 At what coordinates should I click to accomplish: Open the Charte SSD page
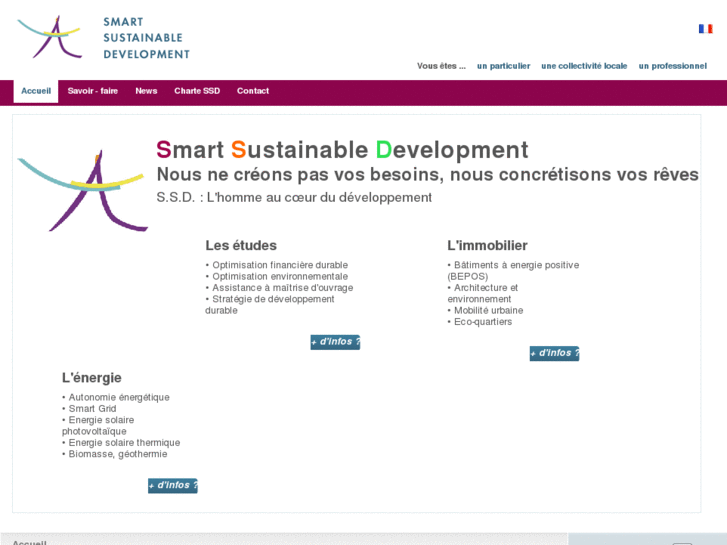tap(197, 91)
